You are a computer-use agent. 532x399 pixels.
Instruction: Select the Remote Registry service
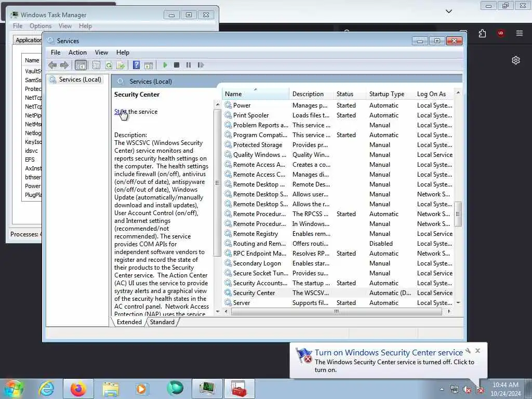338,234
